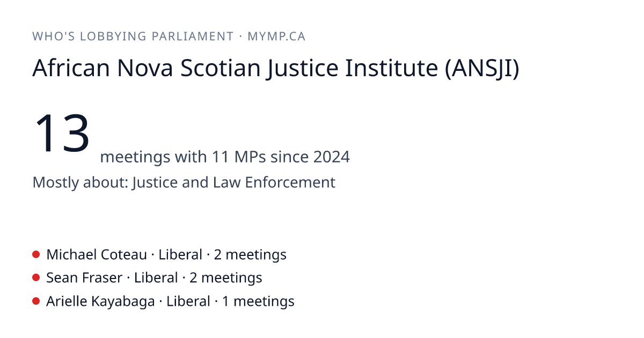Image resolution: width=644 pixels, height=338 pixels.
Task: Click Michael Coteau's 2 meetings count
Action: (x=250, y=254)
